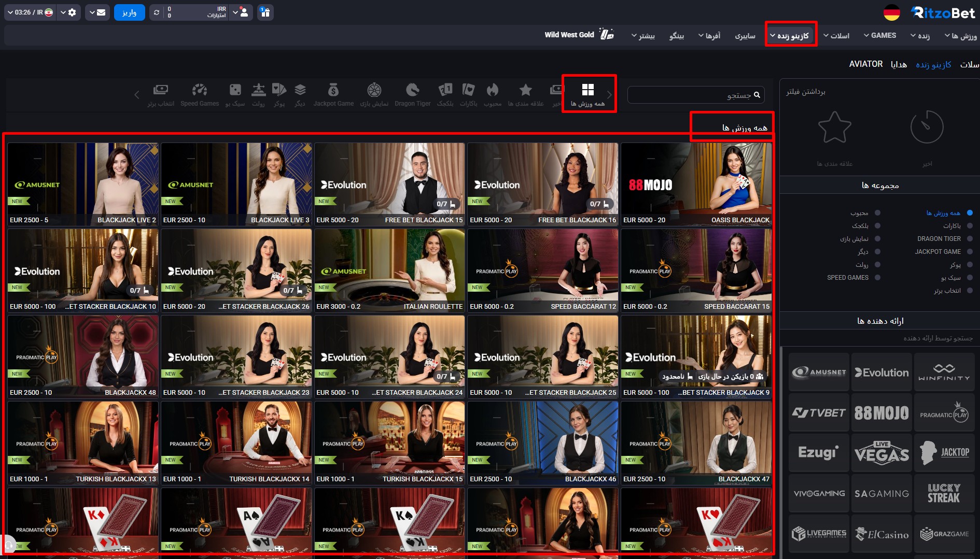Expand the کازینو زنده nav dropdown
The width and height of the screenshot is (980, 559).
(790, 36)
